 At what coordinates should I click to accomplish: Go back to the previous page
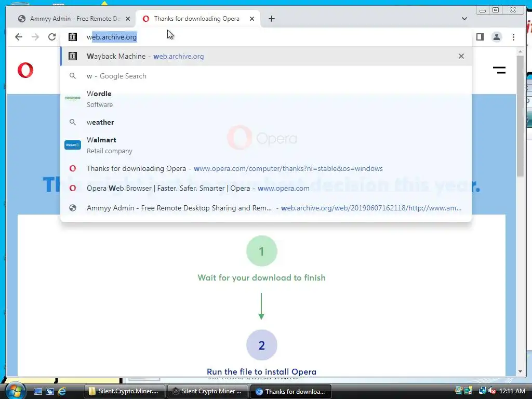pyautogui.click(x=19, y=37)
